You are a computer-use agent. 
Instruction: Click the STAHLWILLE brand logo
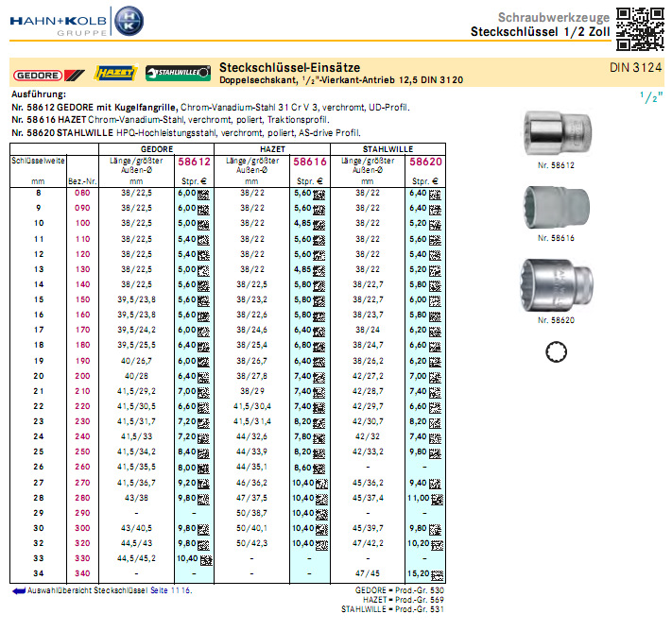[x=178, y=73]
